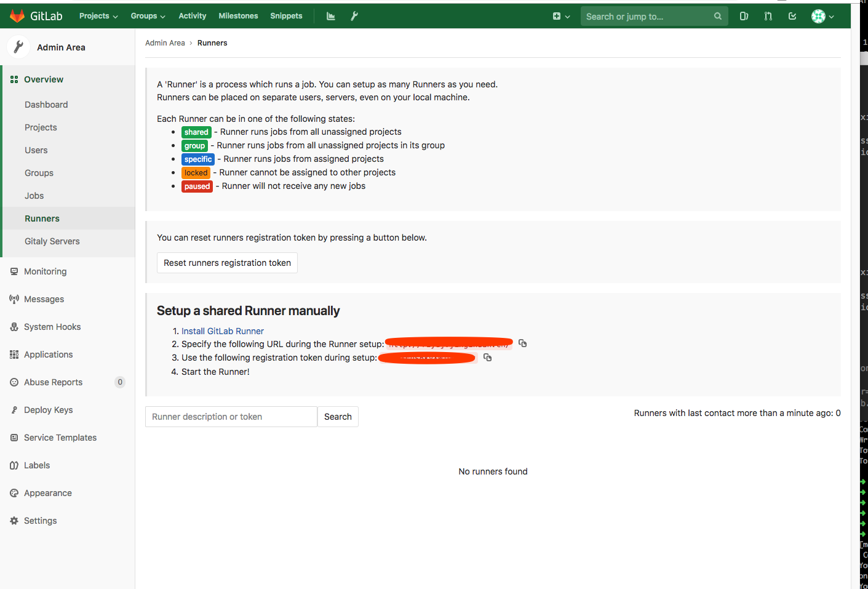Click the instance statistics chart icon
This screenshot has width=868, height=589.
pos(330,15)
